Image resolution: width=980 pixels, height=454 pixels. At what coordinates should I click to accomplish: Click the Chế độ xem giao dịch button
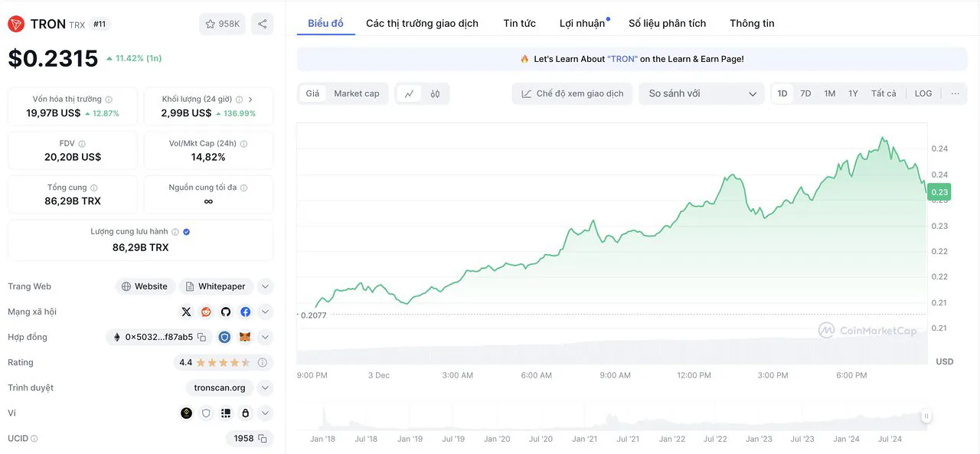(x=573, y=93)
